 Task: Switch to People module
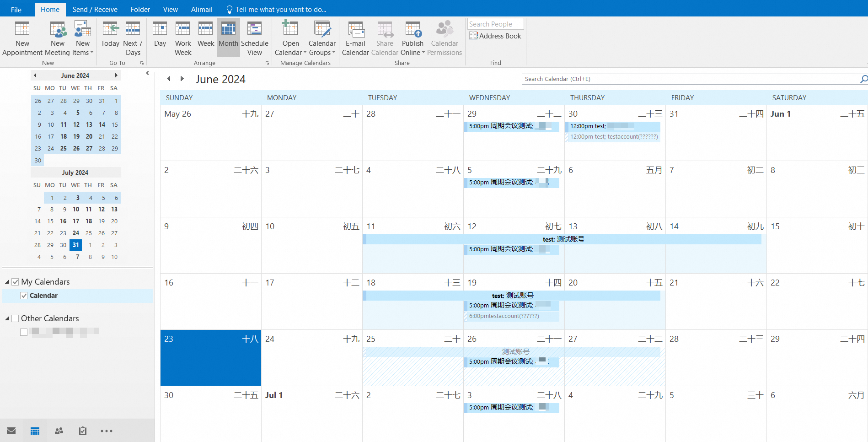point(59,431)
